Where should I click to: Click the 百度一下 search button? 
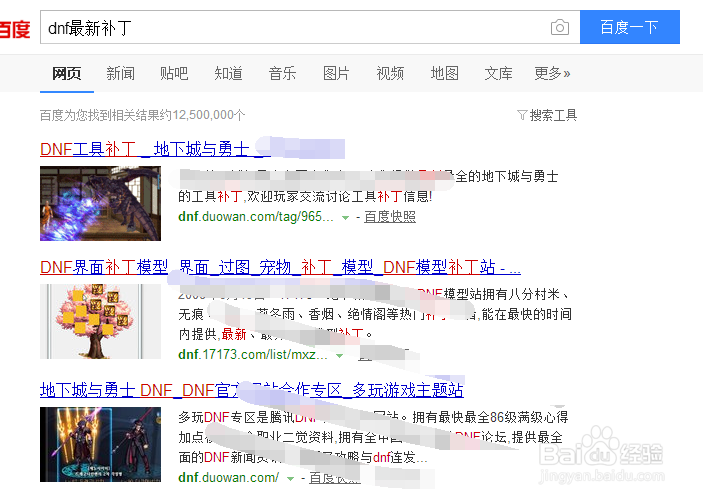(629, 27)
